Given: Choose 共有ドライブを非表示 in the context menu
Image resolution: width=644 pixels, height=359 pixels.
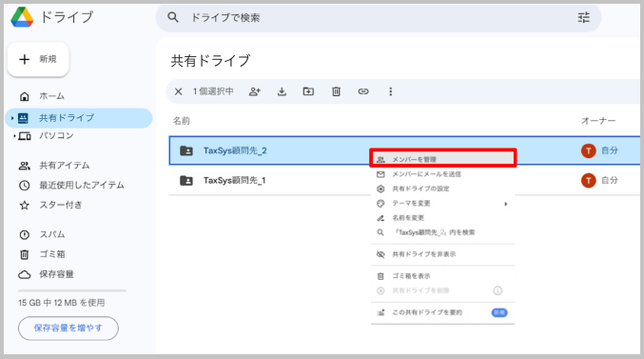Looking at the screenshot, I should 442,254.
